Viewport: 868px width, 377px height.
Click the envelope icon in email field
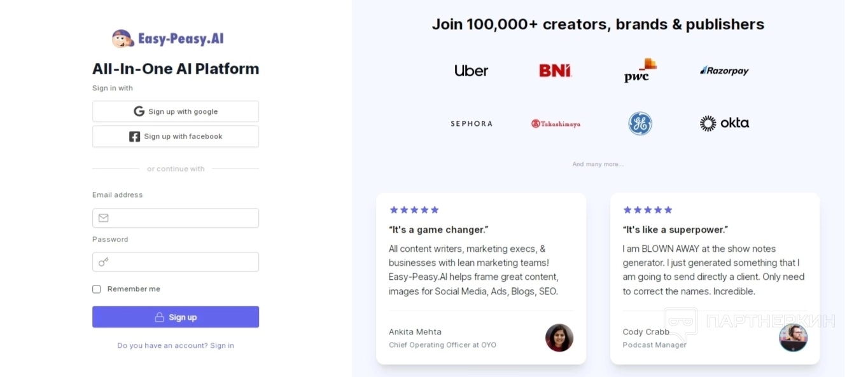104,218
